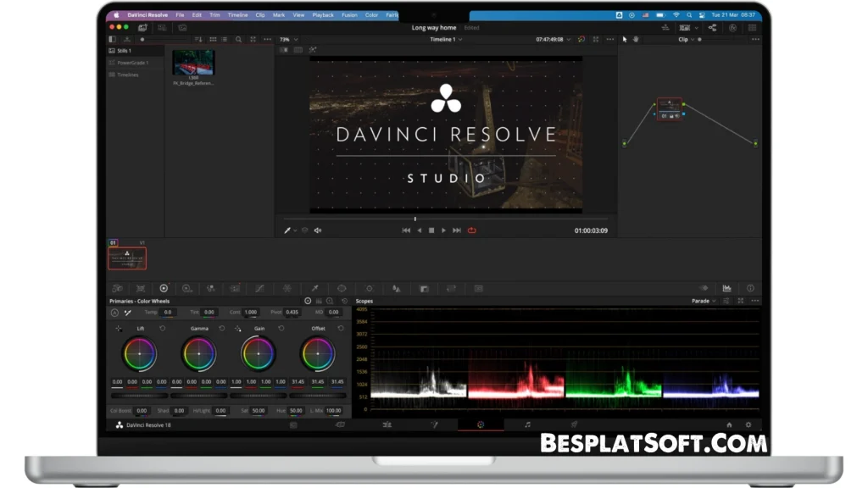Switch to the Edit page icon
Screen dimensions: 868x488
(386, 425)
